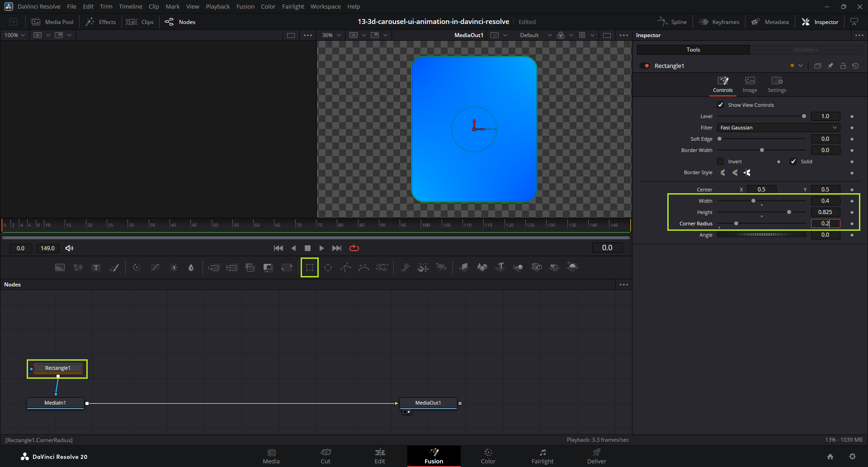Select the Rectangle mask tool in toolbar
The image size is (868, 467).
(x=310, y=267)
